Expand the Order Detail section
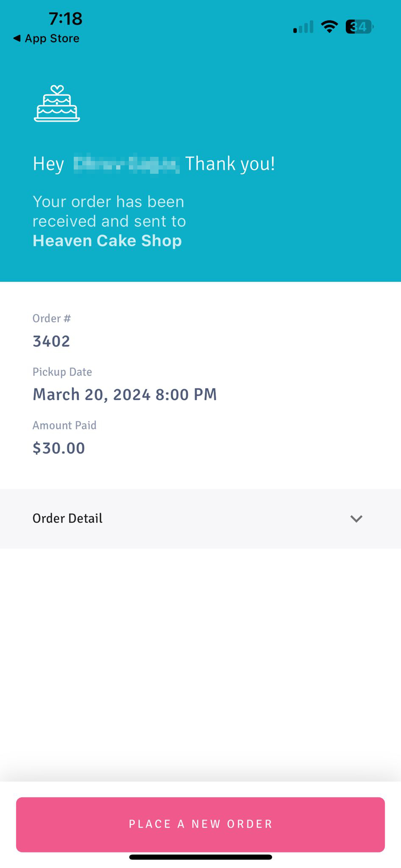The image size is (401, 868). tap(200, 518)
